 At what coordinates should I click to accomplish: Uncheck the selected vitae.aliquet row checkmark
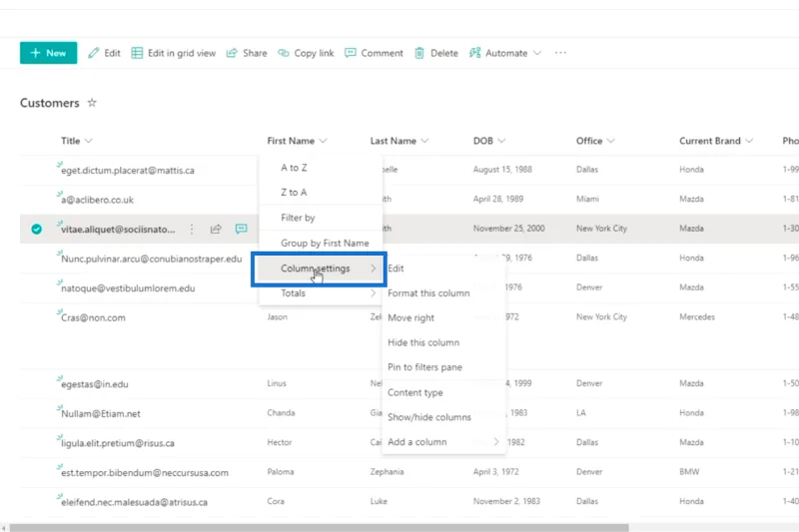tap(36, 230)
